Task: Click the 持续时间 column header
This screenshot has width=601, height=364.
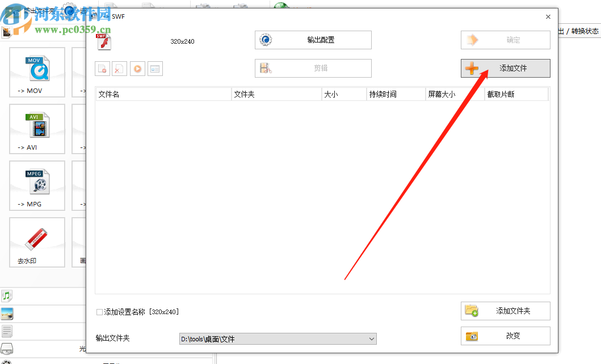Action: tap(396, 94)
